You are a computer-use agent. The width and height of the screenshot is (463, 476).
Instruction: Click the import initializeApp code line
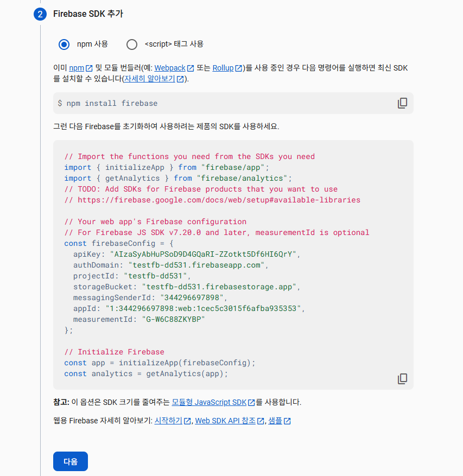coord(167,168)
